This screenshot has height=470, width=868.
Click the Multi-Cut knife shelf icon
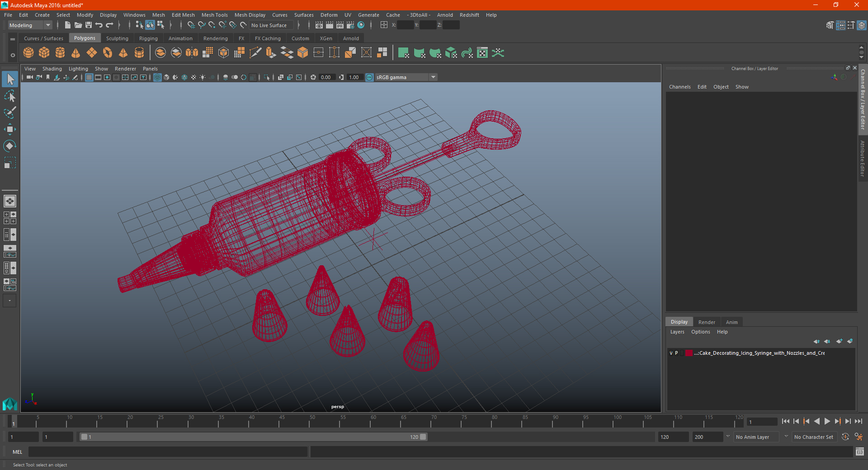coord(255,53)
